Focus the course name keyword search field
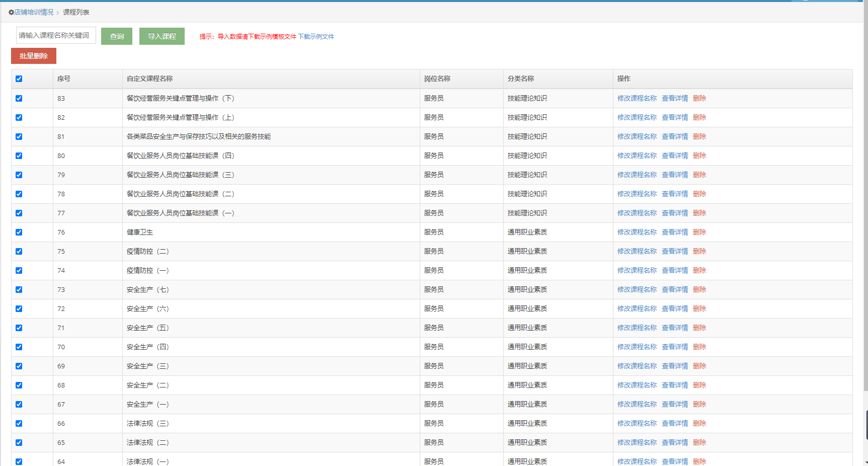This screenshot has height=466, width=868. [56, 35]
